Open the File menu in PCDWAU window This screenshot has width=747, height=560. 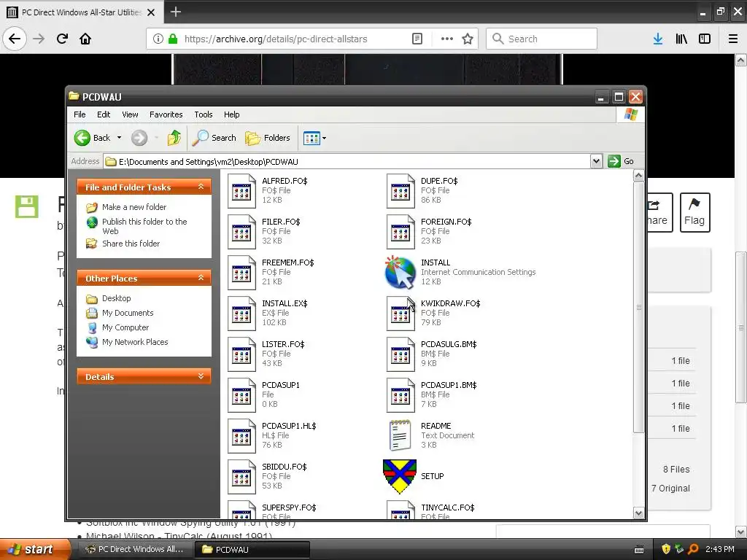(80, 114)
